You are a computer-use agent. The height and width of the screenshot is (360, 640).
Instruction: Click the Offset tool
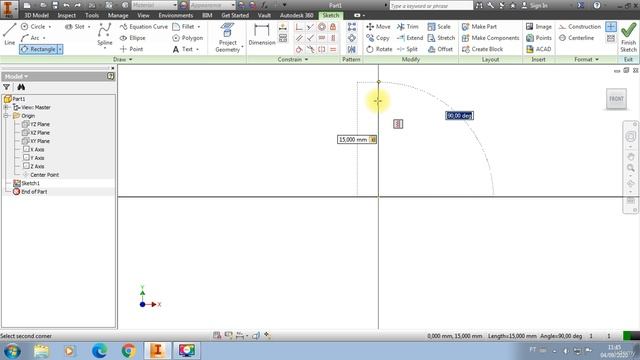coord(440,49)
